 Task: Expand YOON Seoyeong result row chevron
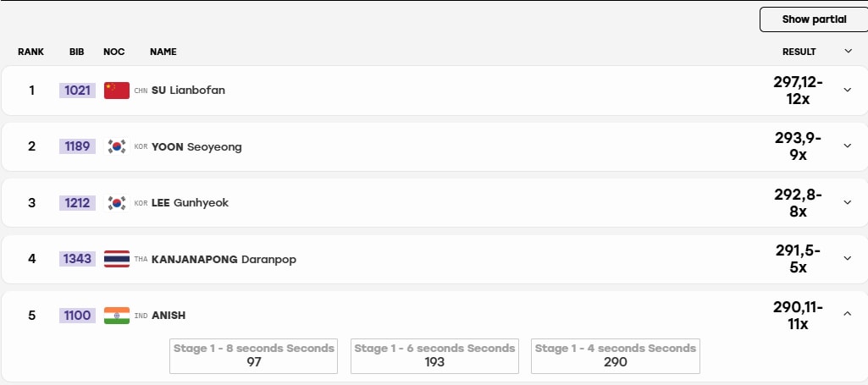tap(847, 146)
